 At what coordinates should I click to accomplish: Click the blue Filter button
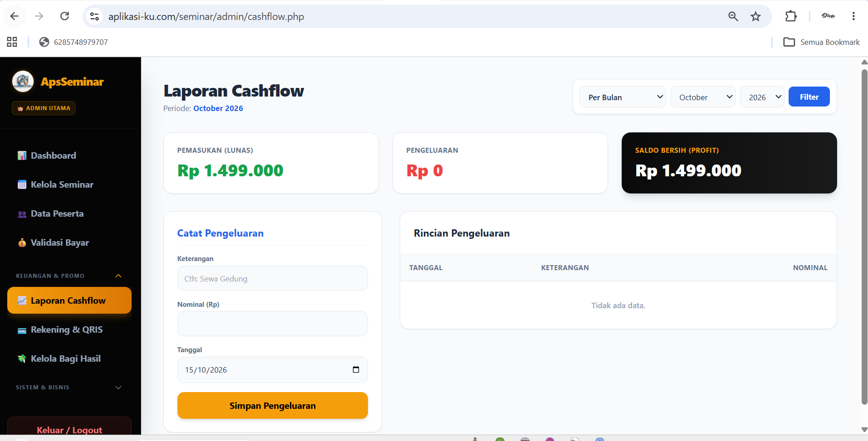point(809,97)
